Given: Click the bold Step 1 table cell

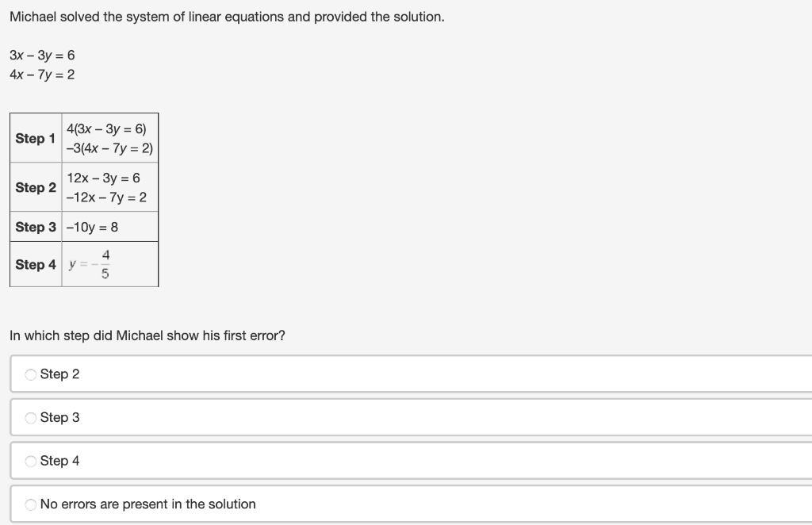Looking at the screenshot, I should click(36, 138).
